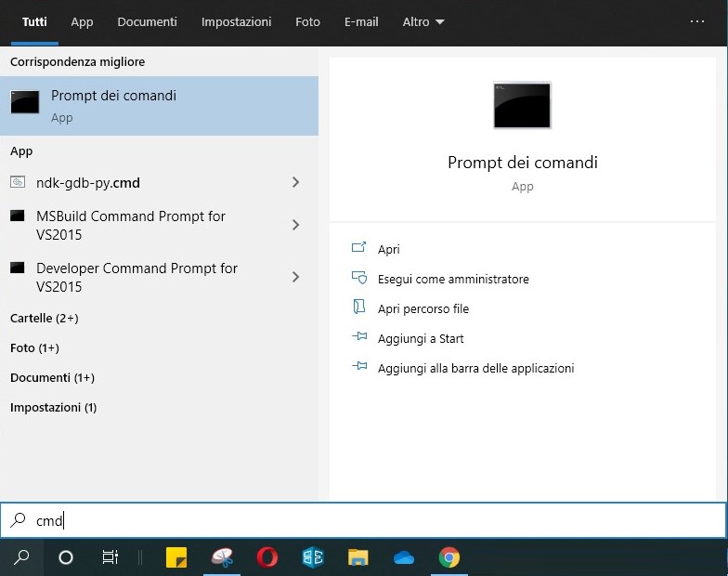This screenshot has height=576, width=728.
Task: Switch to the Documenti tab
Action: (x=147, y=21)
